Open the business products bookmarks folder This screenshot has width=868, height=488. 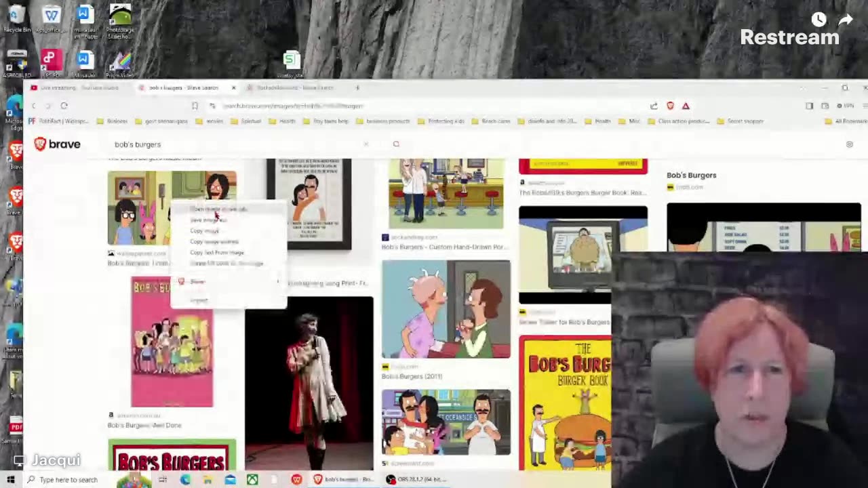pyautogui.click(x=383, y=121)
